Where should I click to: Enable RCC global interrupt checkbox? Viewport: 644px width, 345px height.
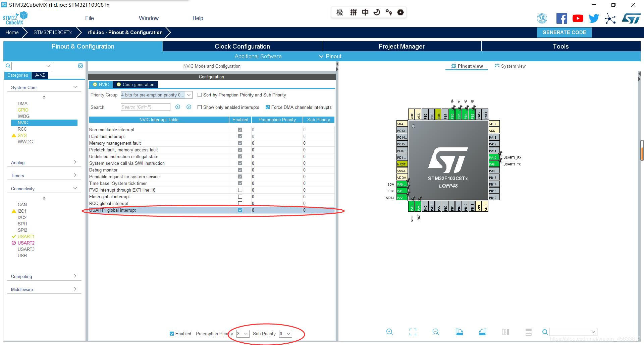click(x=240, y=203)
